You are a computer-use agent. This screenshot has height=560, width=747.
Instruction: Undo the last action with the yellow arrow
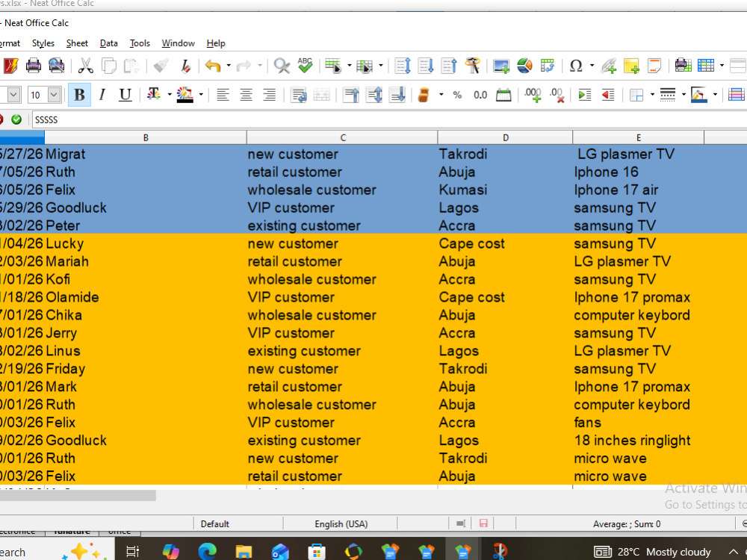point(212,66)
